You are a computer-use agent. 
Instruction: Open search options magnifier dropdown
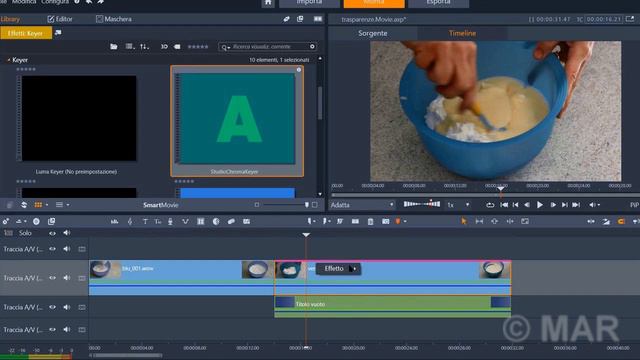pyautogui.click(x=225, y=47)
